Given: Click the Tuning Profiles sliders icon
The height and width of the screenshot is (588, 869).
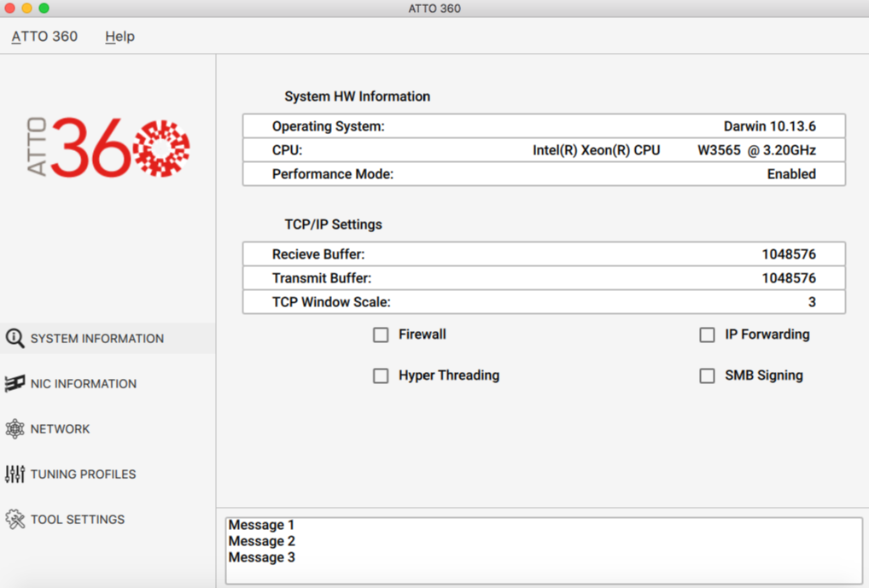Looking at the screenshot, I should pos(15,474).
